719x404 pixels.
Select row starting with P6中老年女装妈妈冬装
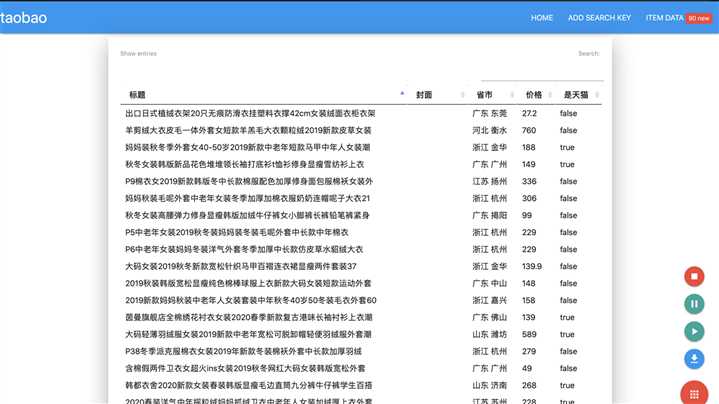coord(361,249)
